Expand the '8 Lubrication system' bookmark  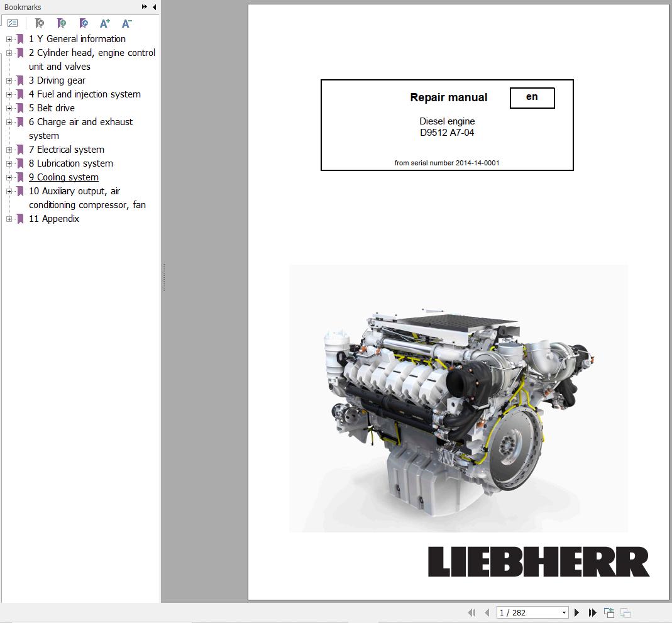coord(9,163)
